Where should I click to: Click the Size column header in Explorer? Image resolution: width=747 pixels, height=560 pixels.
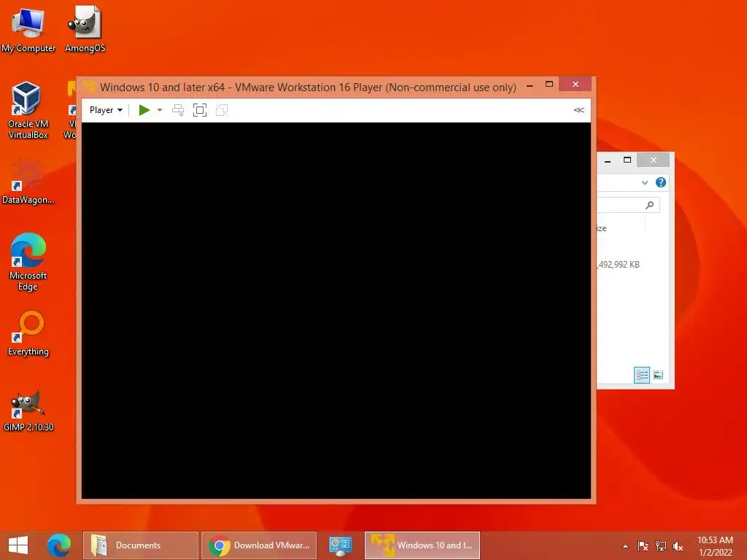(620, 228)
